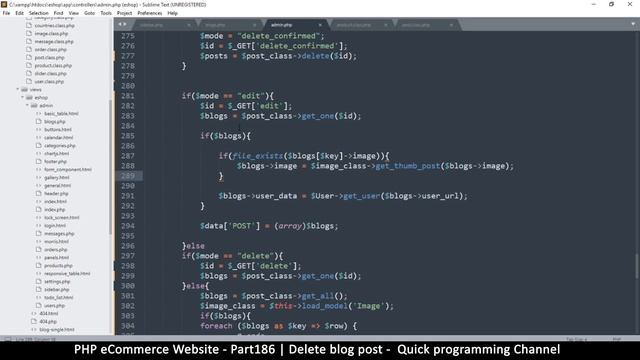The width and height of the screenshot is (640, 360).
Task: Click line number 281 in the gutter
Action: [128, 96]
